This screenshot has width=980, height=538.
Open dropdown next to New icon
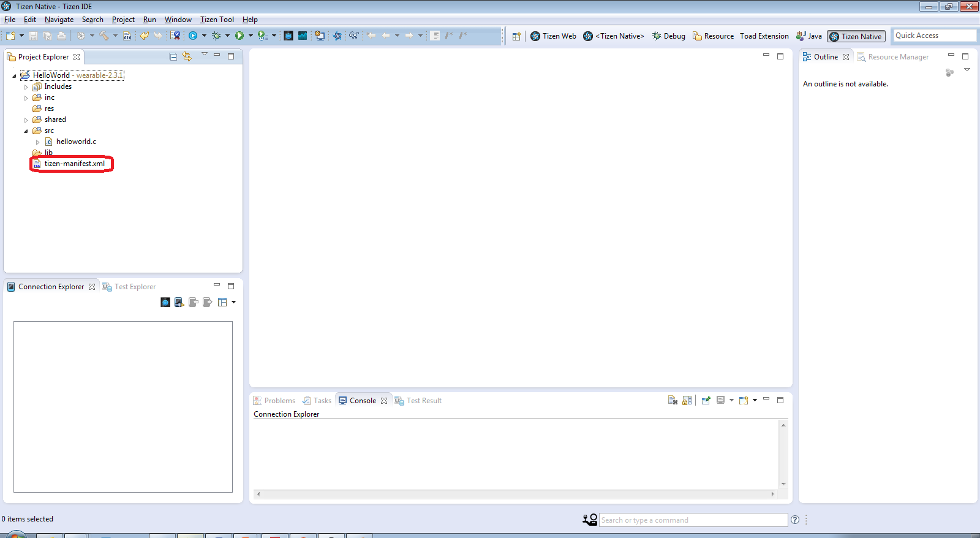point(22,36)
